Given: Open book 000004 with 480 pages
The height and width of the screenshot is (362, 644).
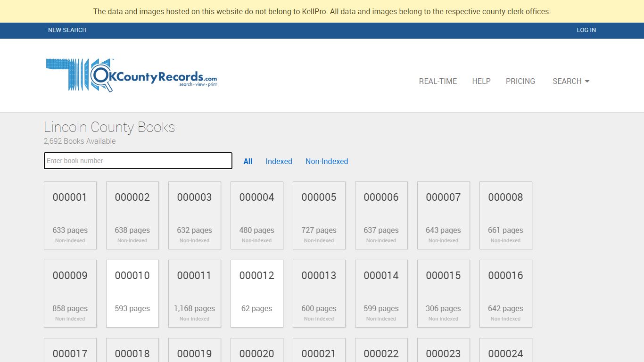Looking at the screenshot, I should pos(257,215).
